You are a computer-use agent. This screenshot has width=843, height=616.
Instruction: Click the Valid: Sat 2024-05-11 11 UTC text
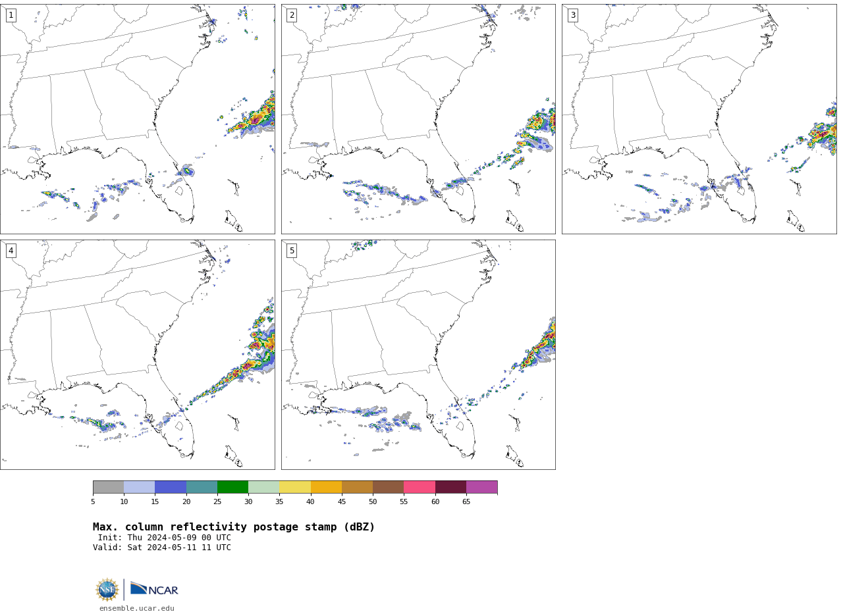tap(162, 548)
